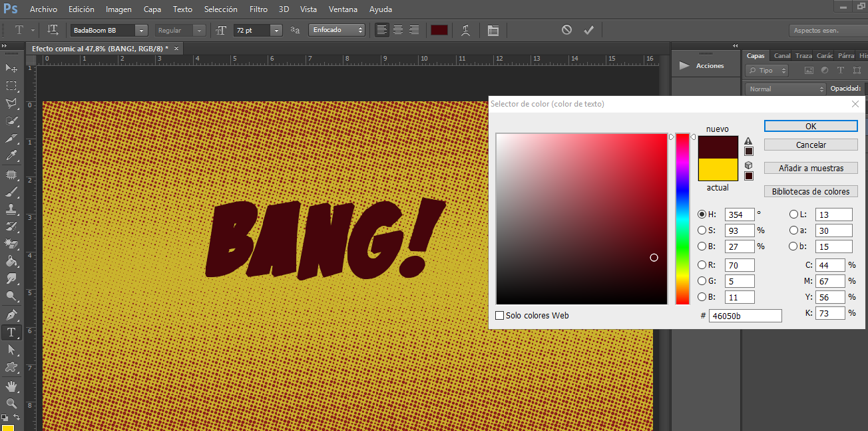Toggle the character and paragraph panels icon
Image resolution: width=868 pixels, height=431 pixels.
pyautogui.click(x=493, y=30)
